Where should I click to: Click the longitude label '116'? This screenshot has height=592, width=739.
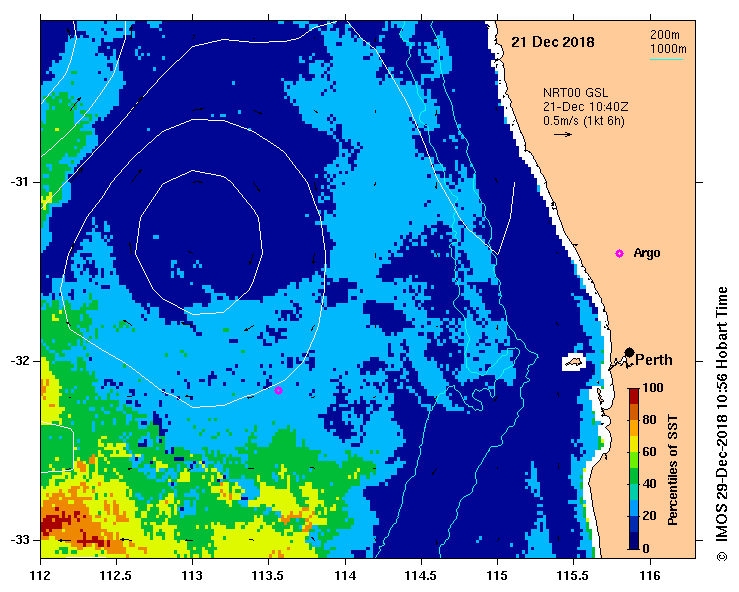[x=650, y=576]
